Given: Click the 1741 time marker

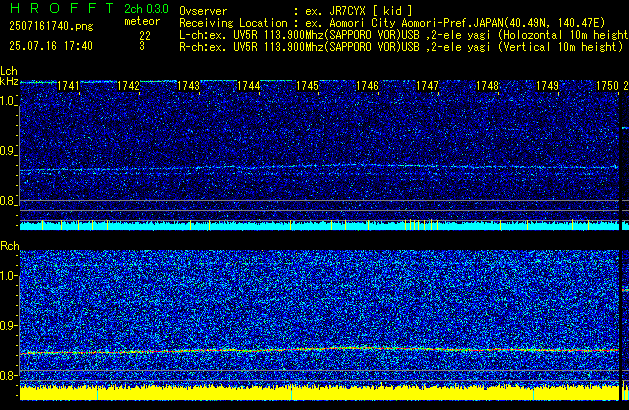Looking at the screenshot, I should click(68, 86).
